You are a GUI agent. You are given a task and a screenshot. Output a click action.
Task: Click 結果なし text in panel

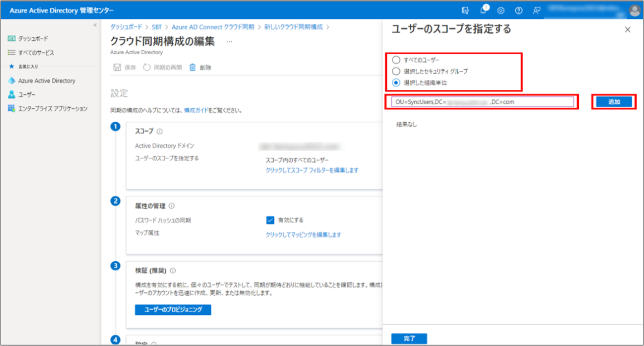coord(406,124)
